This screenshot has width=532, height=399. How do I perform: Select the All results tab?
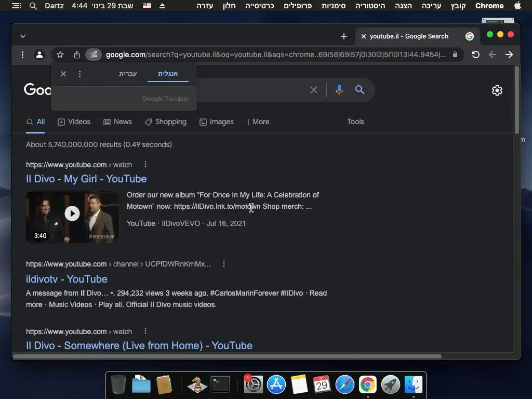coord(36,122)
